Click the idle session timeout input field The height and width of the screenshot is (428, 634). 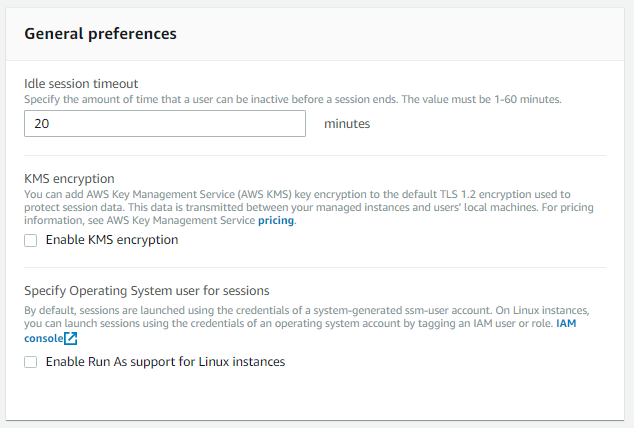(x=165, y=124)
